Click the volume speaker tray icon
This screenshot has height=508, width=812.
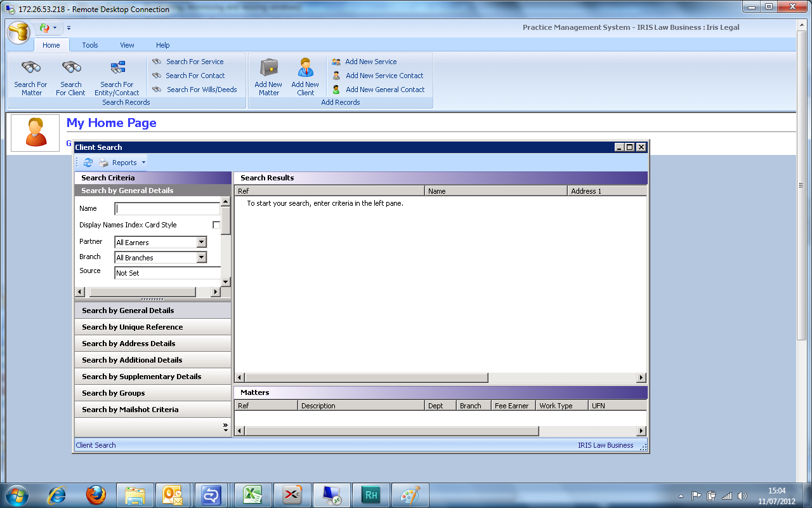[x=743, y=496]
